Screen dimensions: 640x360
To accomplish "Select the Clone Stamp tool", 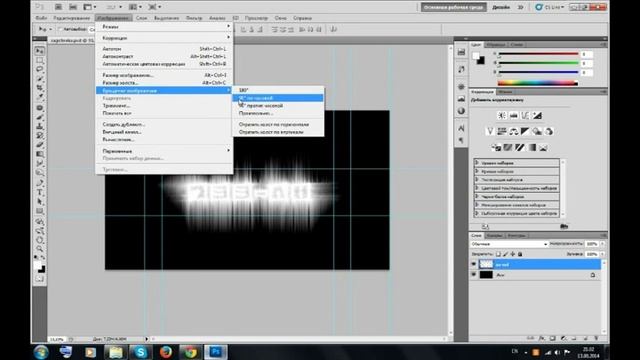I will (x=40, y=127).
